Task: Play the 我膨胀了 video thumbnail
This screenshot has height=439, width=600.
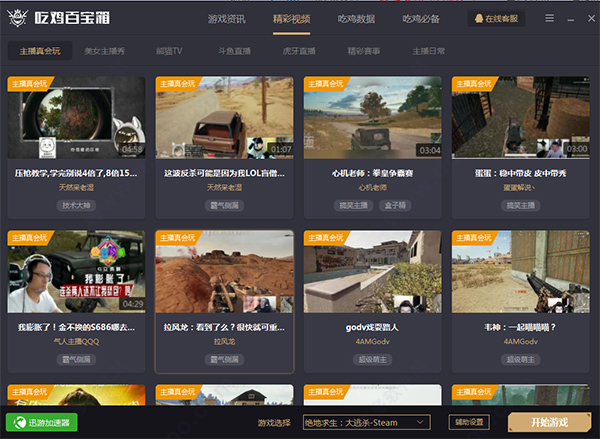Action: [x=77, y=271]
